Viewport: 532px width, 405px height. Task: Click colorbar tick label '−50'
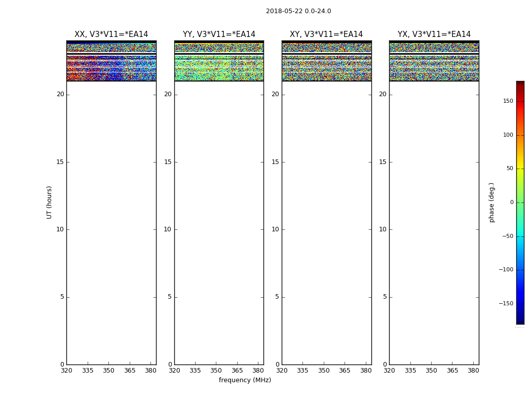508,236
